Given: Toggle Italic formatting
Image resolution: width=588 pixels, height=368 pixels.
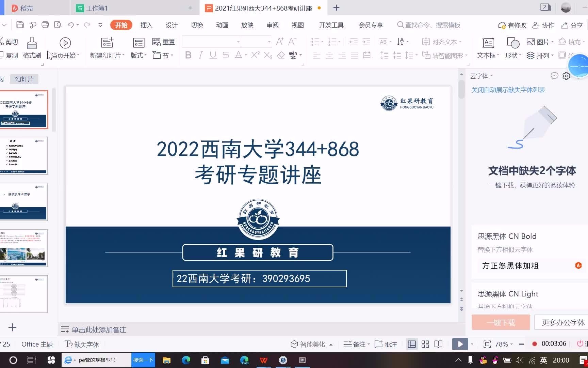Looking at the screenshot, I should point(201,55).
